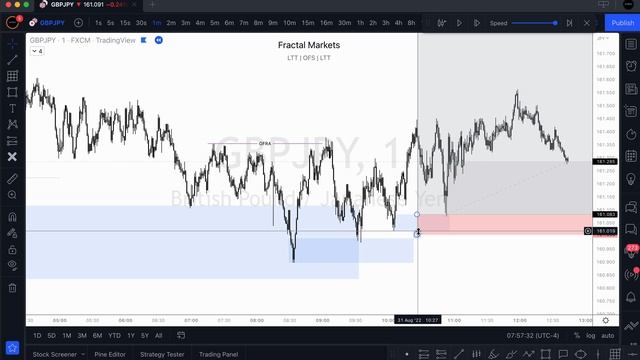Click the X icon in left toolbar
This screenshot has width=640, height=360.
click(x=12, y=157)
